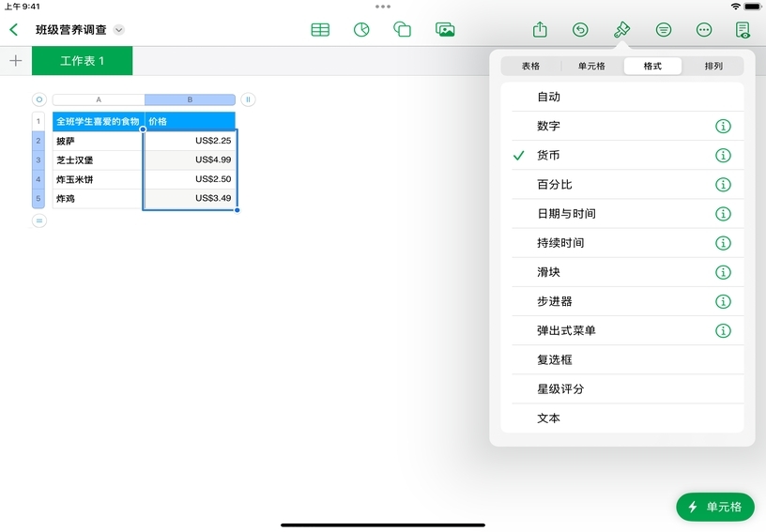Tap the back arrow to leave the spreadsheet
Viewport: 766px width, 532px height.
14,30
